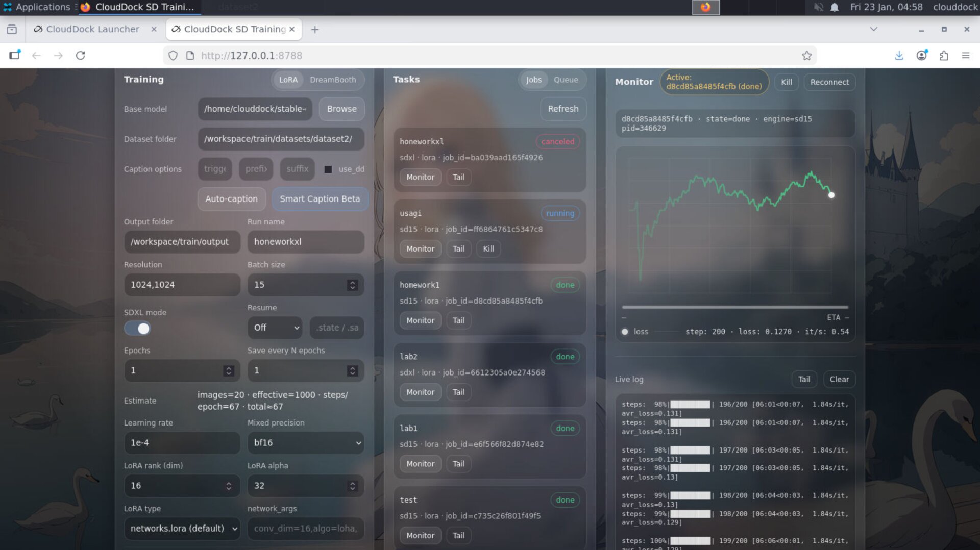This screenshot has height=550, width=980.
Task: Click the training progress bar in Monitor
Action: pyautogui.click(x=734, y=307)
